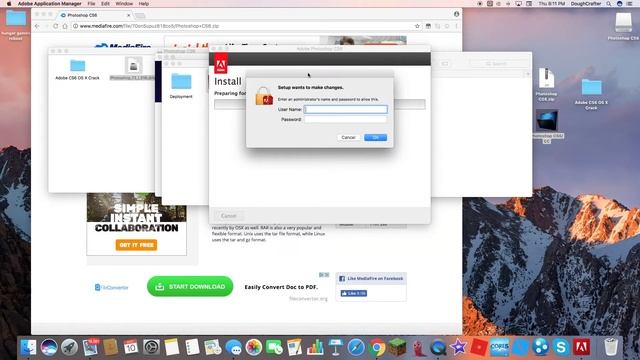Viewport: 640px width, 360px height.
Task: Open Reminders from the Dock
Action: [192, 347]
